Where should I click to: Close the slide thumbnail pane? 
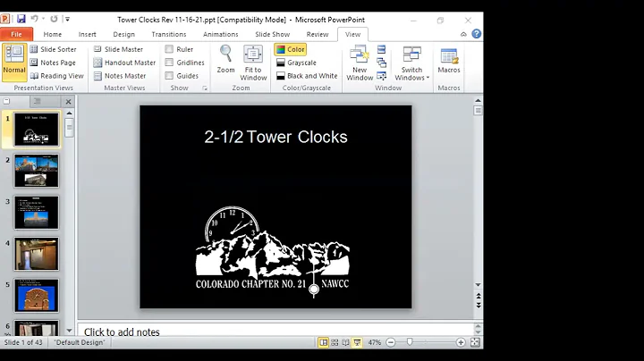point(68,101)
